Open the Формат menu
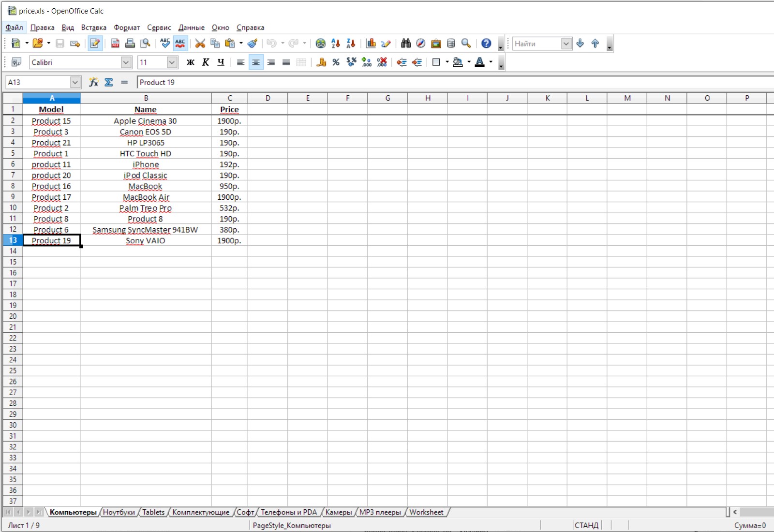Viewport: 774px width, 532px height. pos(127,28)
